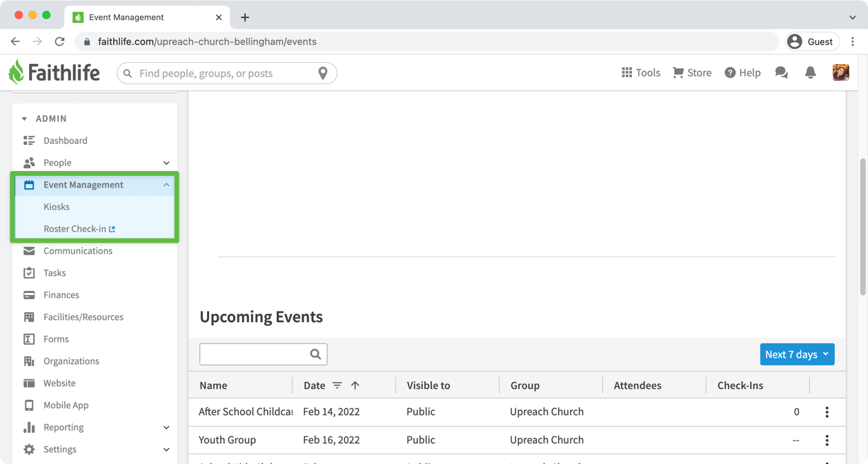Expand the People section chevron
Image resolution: width=868 pixels, height=464 pixels.
click(x=166, y=163)
